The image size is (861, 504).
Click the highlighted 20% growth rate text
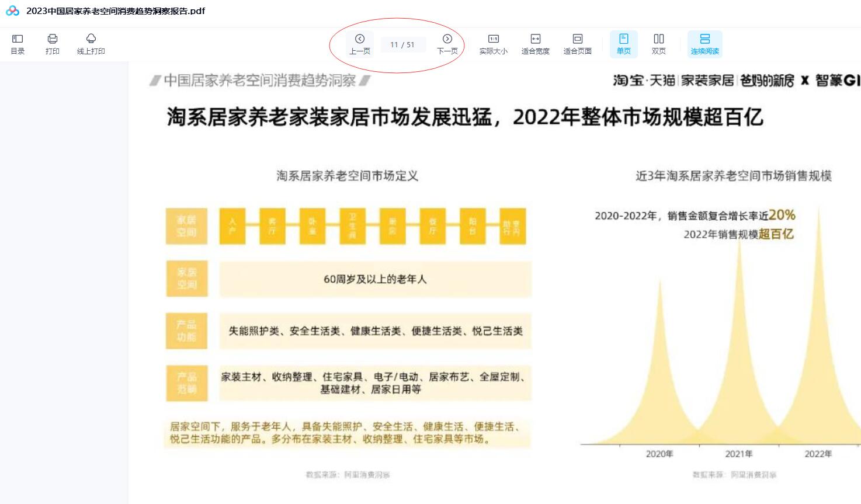pos(782,215)
